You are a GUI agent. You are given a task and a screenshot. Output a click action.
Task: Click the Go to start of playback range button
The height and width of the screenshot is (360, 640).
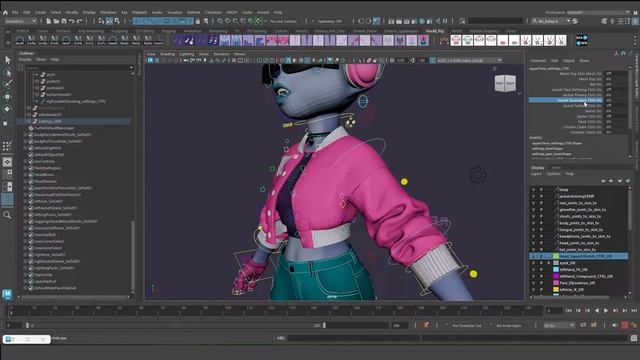[x=569, y=311]
